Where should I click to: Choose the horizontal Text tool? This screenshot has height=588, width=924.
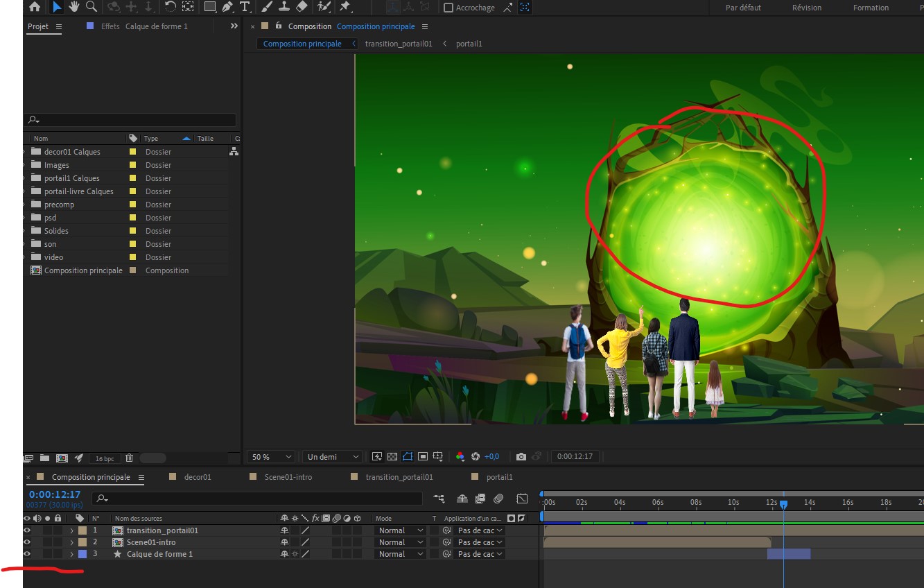click(x=245, y=7)
